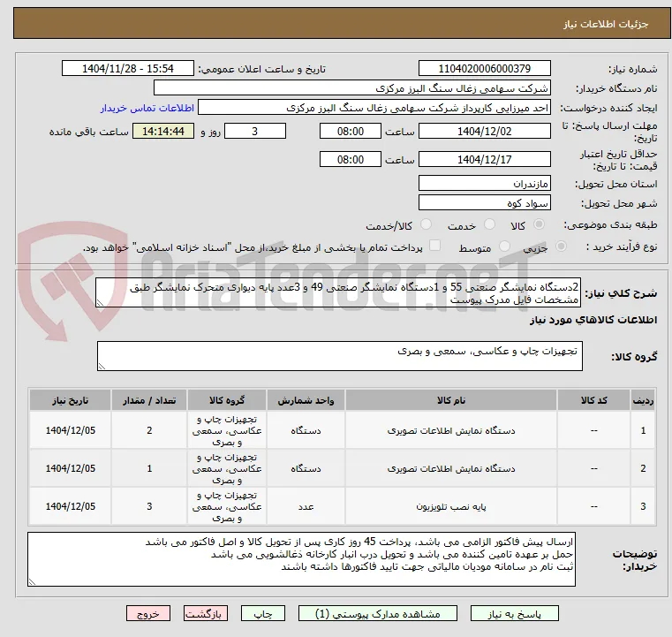Click the نام کالا column header

click(x=451, y=400)
